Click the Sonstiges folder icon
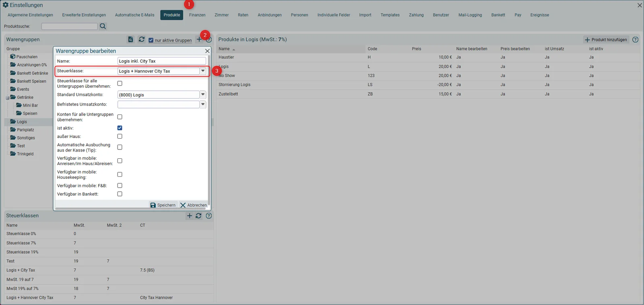The width and height of the screenshot is (644, 305). [x=13, y=137]
